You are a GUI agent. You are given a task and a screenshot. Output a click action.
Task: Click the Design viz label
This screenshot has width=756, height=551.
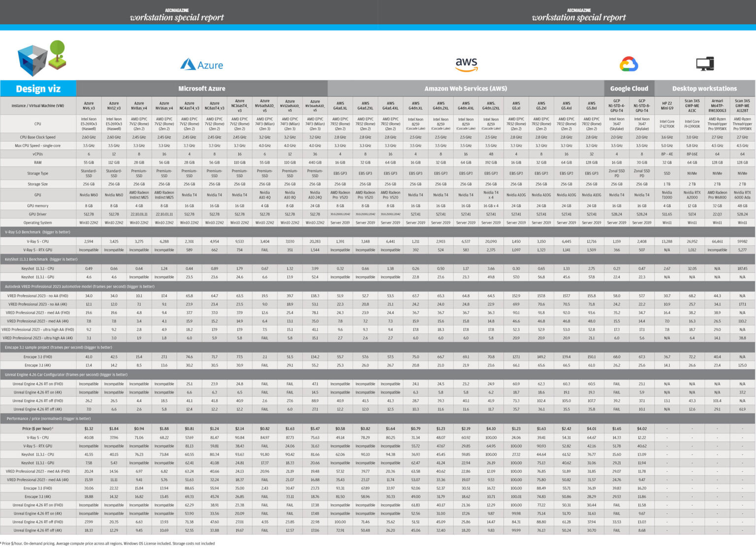point(38,89)
